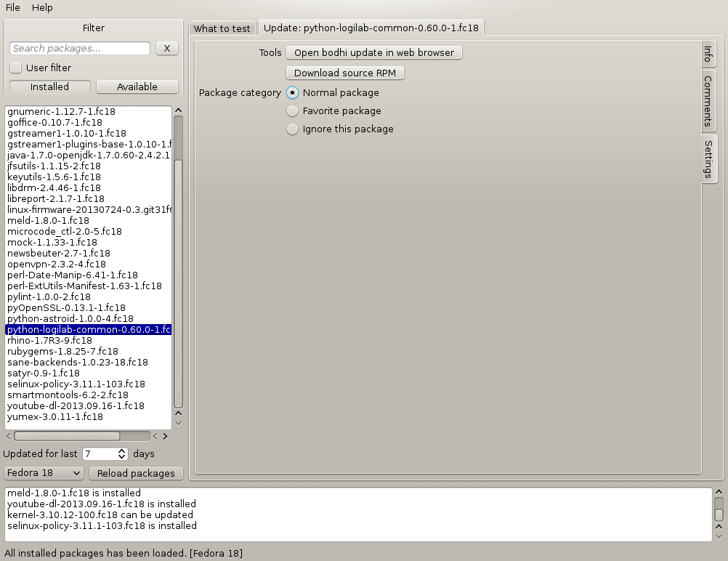Open the File menu
The image size is (728, 561).
pyautogui.click(x=12, y=7)
